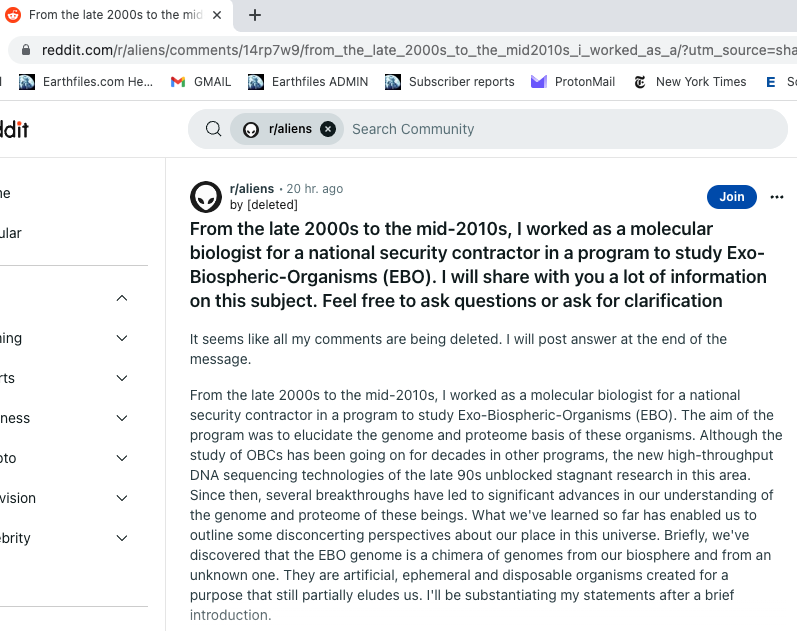Click the r/aliens chip in search bar

pyautogui.click(x=287, y=129)
